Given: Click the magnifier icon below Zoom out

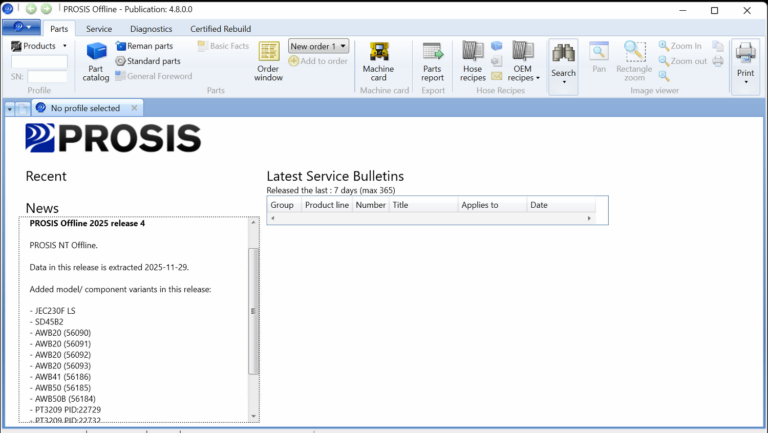Looking at the screenshot, I should click(664, 76).
